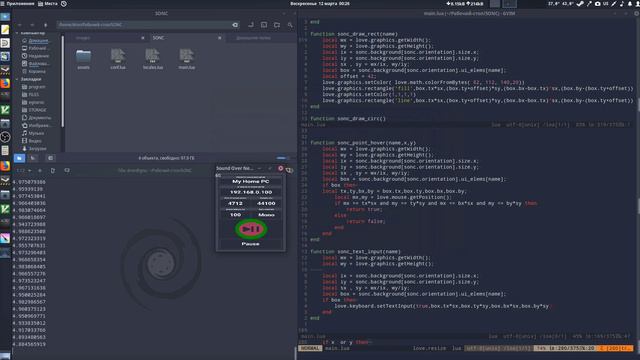Close the Sound Over window
The image size is (640, 360).
(280, 168)
